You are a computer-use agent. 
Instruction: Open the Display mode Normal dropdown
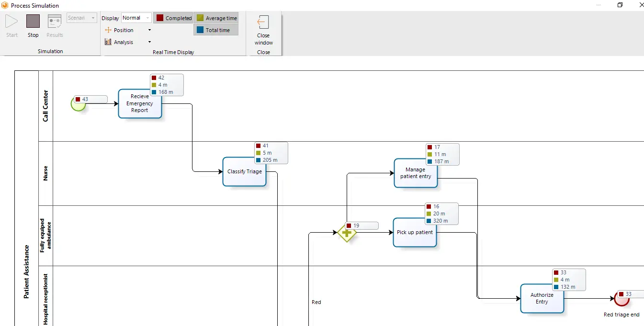tap(136, 18)
